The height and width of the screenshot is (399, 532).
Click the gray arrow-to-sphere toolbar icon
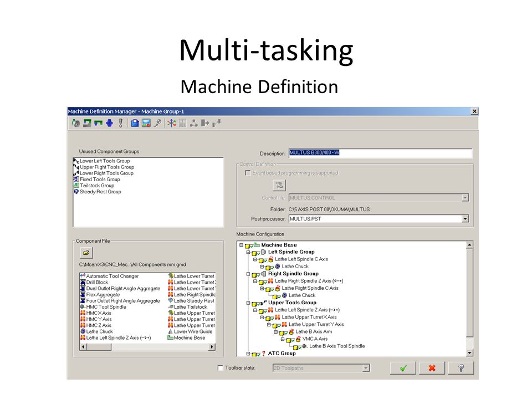coord(157,123)
